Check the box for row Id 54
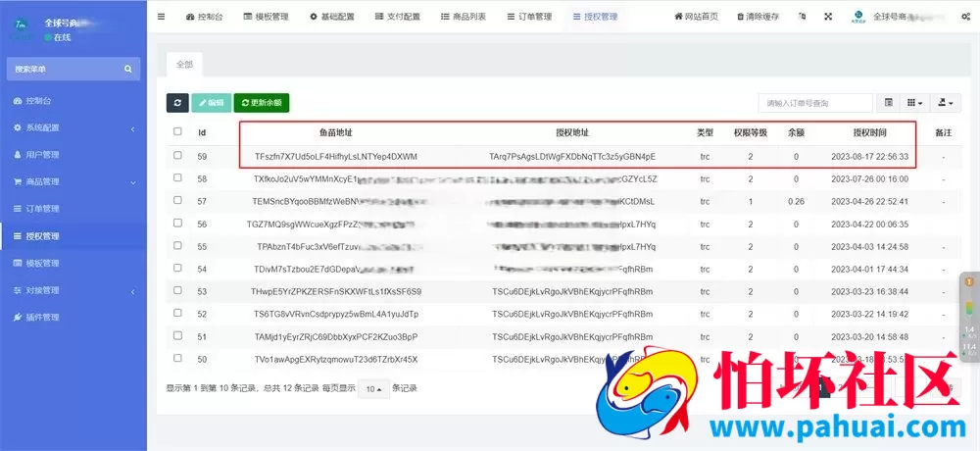The image size is (980, 451). (x=177, y=269)
